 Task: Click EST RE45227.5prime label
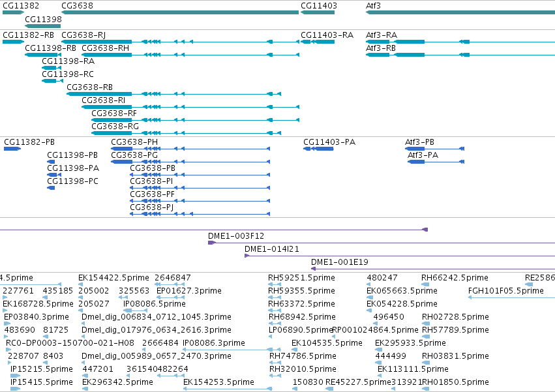coord(358,382)
